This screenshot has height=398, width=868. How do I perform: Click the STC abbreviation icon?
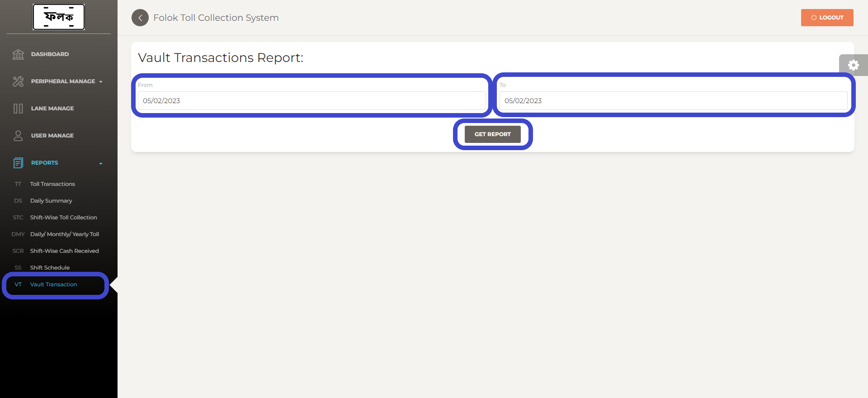[x=18, y=218]
